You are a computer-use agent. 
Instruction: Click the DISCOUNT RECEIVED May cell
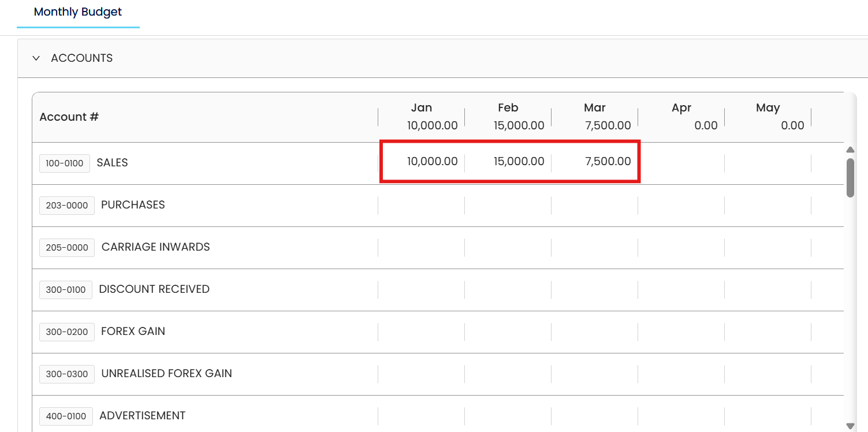click(768, 290)
